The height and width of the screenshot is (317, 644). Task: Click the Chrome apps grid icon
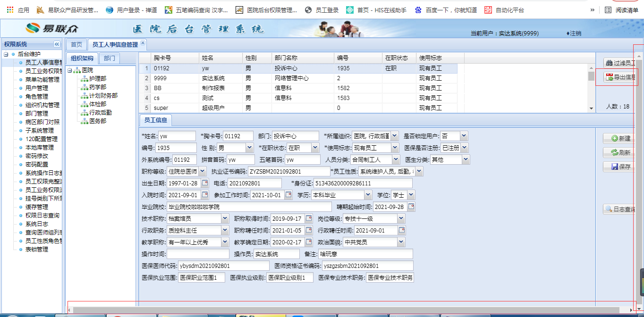click(x=10, y=9)
